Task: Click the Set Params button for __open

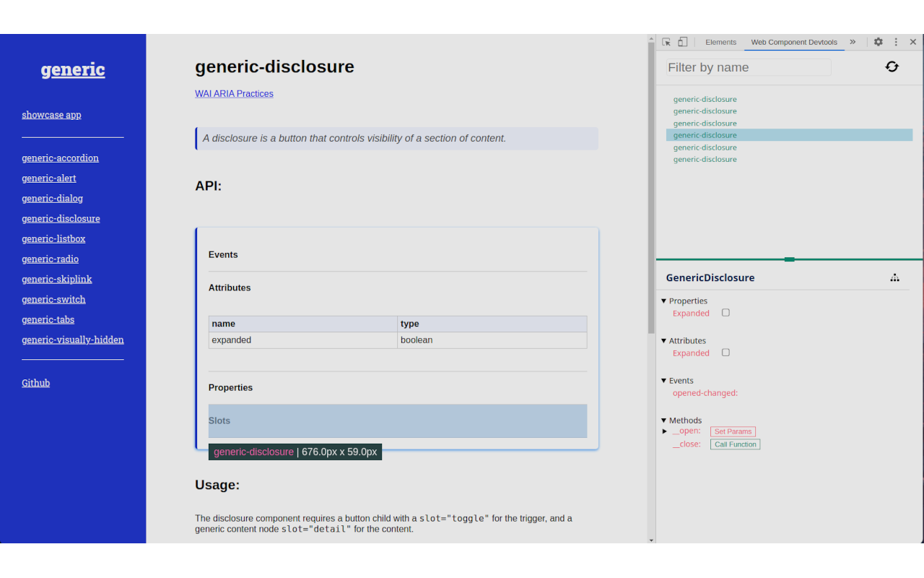Action: click(x=733, y=431)
